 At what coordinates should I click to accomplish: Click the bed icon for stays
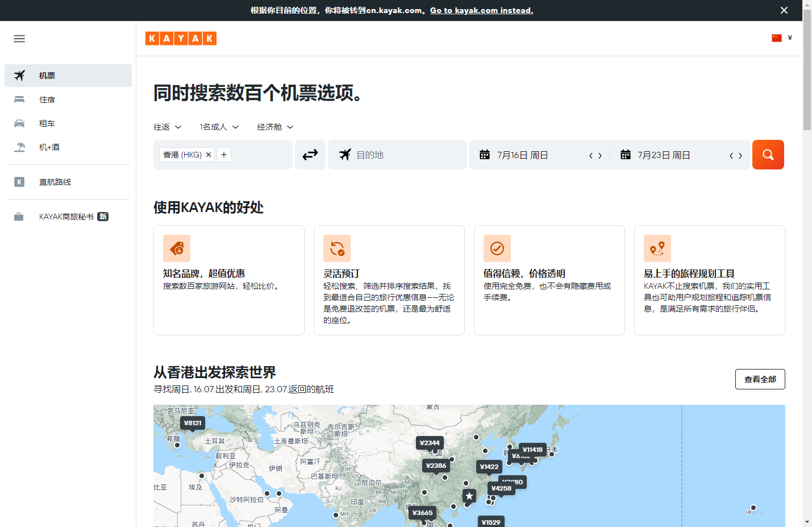click(19, 99)
